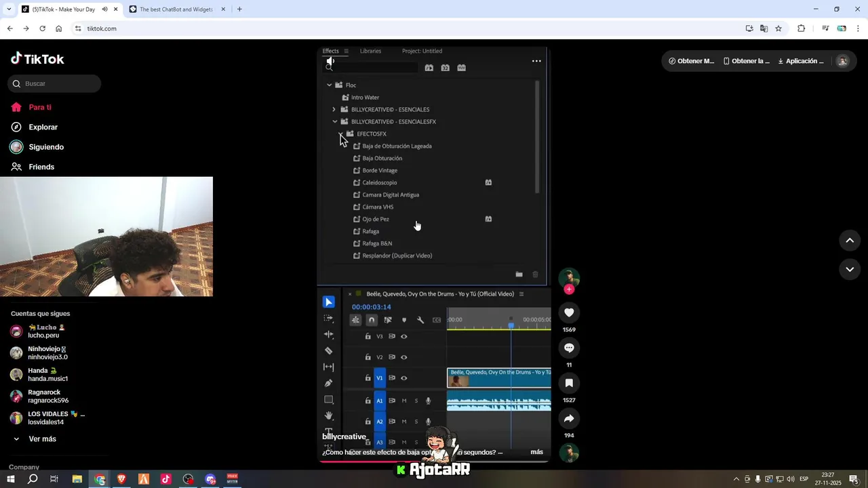Click the Obtener la ... app button
The width and height of the screenshot is (868, 488).
[747, 61]
